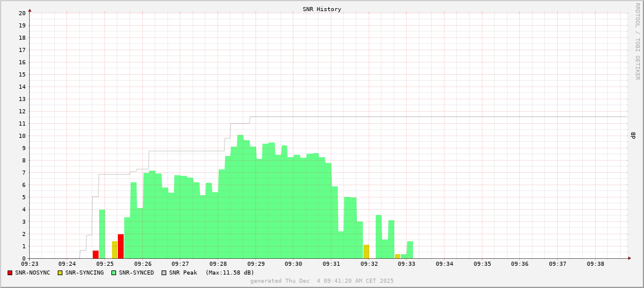Select the SNR-SYNCED legend label

pos(136,273)
